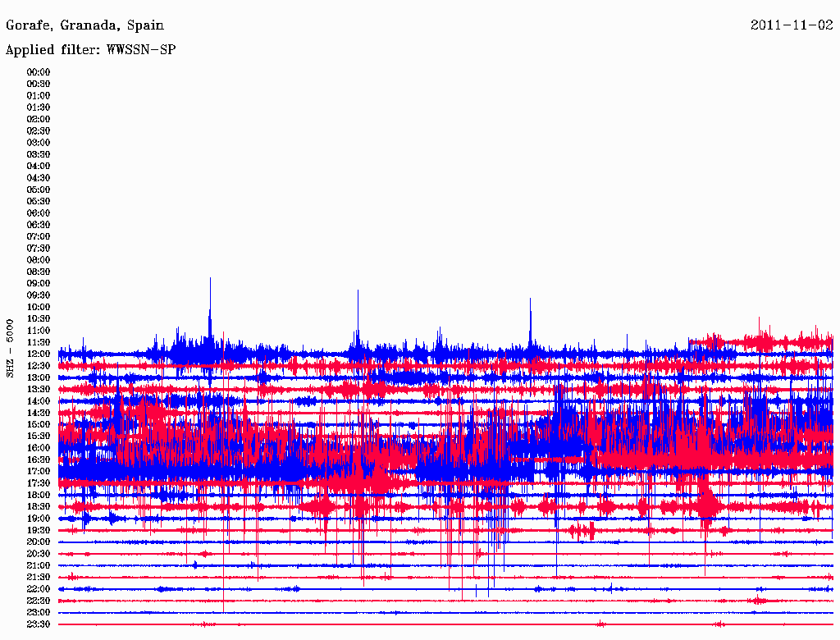
Task: Select the 00:30 time label
Action: pyautogui.click(x=39, y=85)
